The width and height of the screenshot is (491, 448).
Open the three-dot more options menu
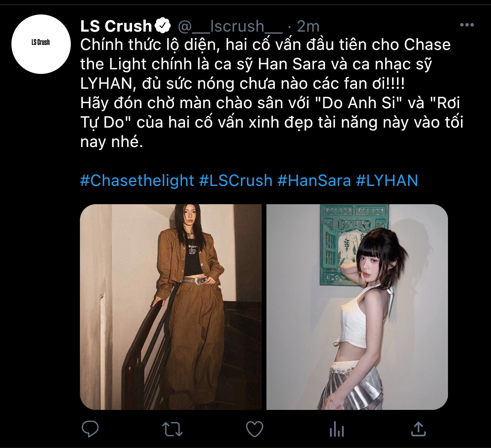click(x=467, y=25)
